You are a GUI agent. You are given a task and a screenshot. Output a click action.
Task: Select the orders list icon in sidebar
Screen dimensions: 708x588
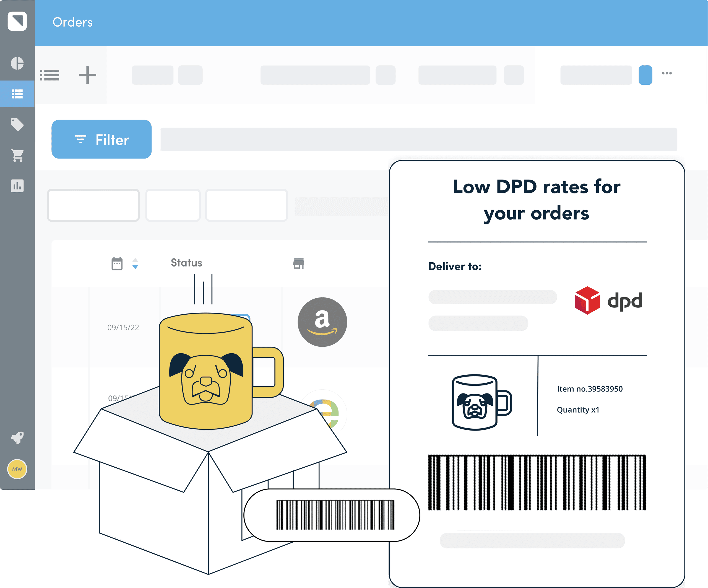(17, 94)
